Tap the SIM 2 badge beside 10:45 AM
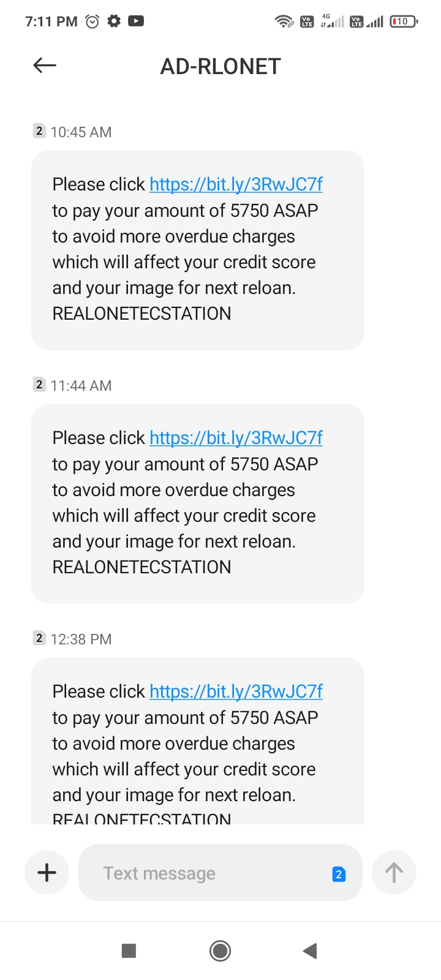 tap(39, 131)
